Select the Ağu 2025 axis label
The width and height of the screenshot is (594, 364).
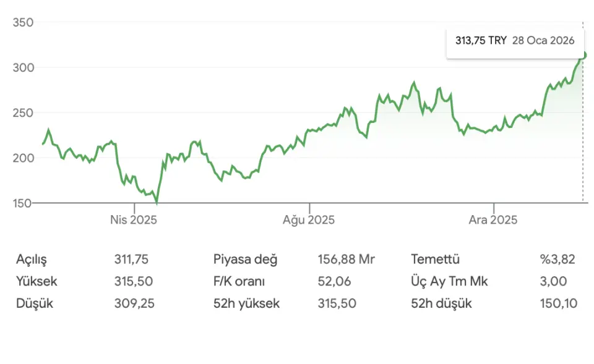click(x=309, y=219)
